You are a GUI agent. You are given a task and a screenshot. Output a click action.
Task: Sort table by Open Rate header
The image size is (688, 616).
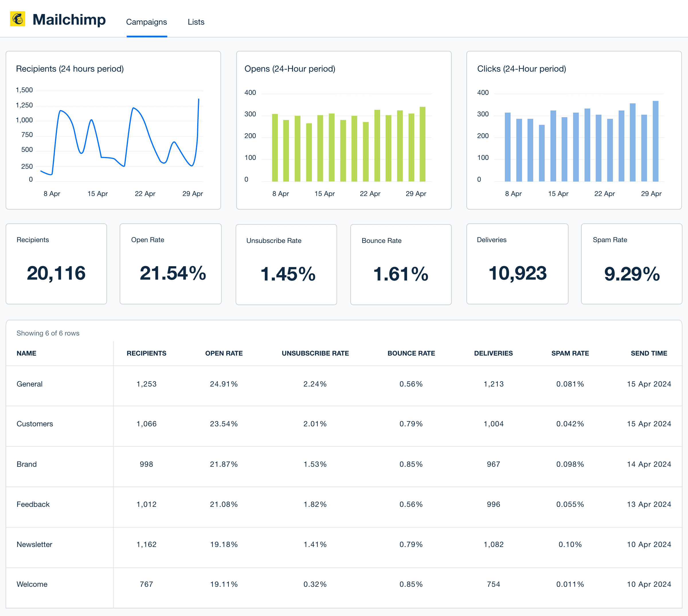[224, 353]
